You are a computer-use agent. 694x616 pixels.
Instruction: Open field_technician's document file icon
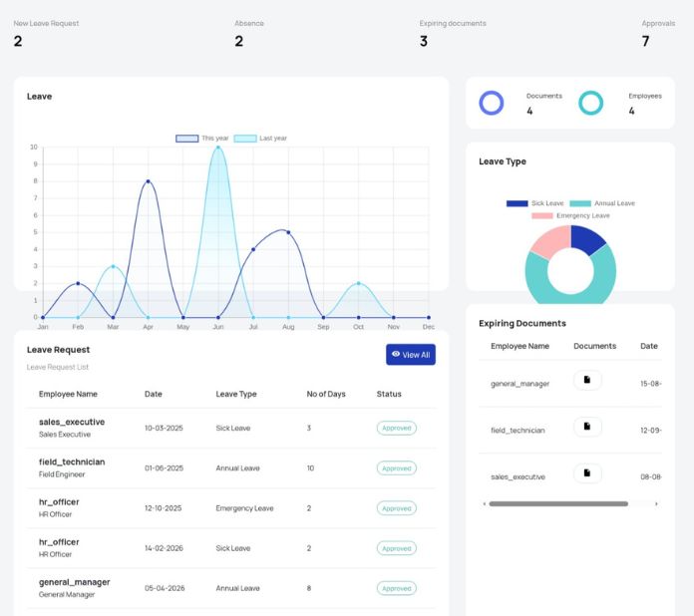[587, 427]
